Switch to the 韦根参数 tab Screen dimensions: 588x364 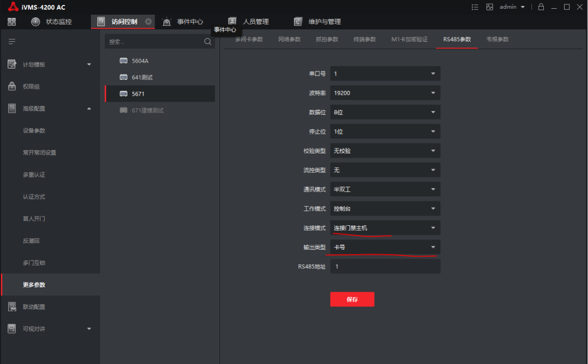coord(497,40)
